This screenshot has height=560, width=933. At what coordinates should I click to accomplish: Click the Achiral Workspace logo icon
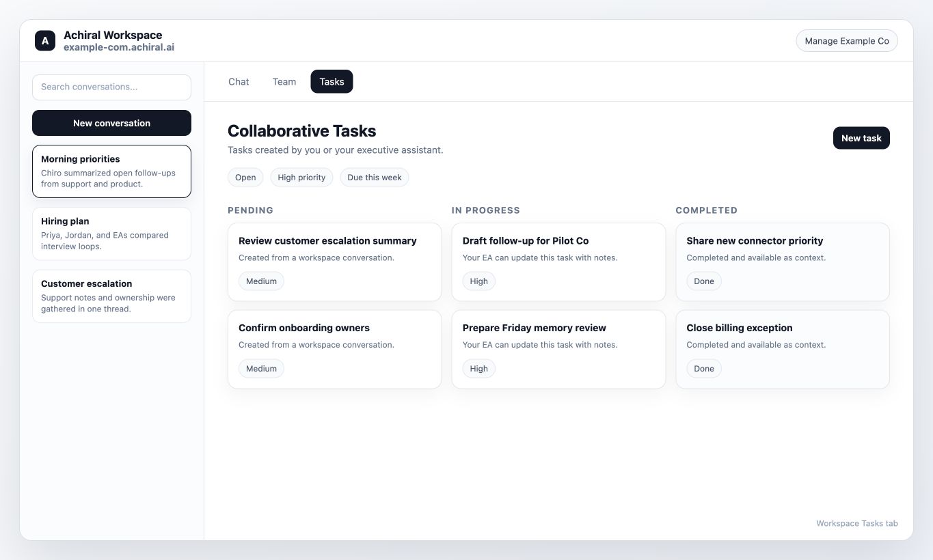click(x=45, y=41)
